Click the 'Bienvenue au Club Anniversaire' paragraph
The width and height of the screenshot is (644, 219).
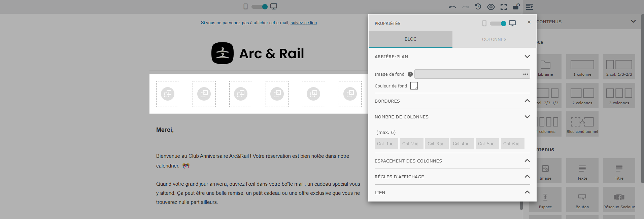coord(253,161)
